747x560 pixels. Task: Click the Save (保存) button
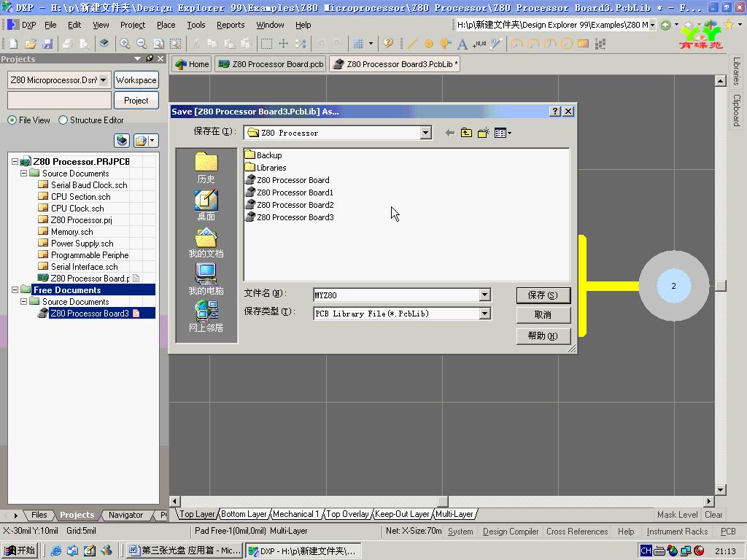pyautogui.click(x=543, y=295)
